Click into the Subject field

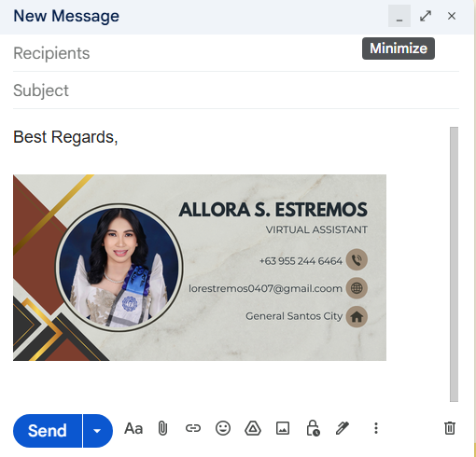pyautogui.click(x=236, y=90)
